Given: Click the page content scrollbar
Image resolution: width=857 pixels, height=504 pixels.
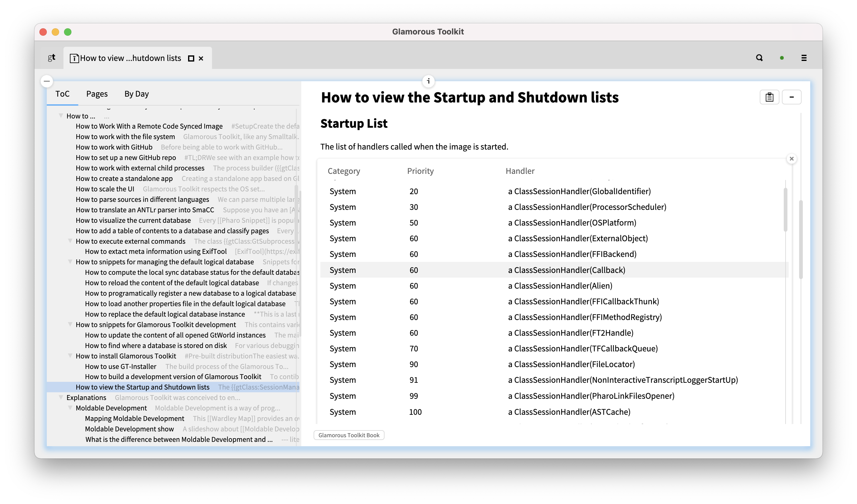Looking at the screenshot, I should tap(801, 240).
